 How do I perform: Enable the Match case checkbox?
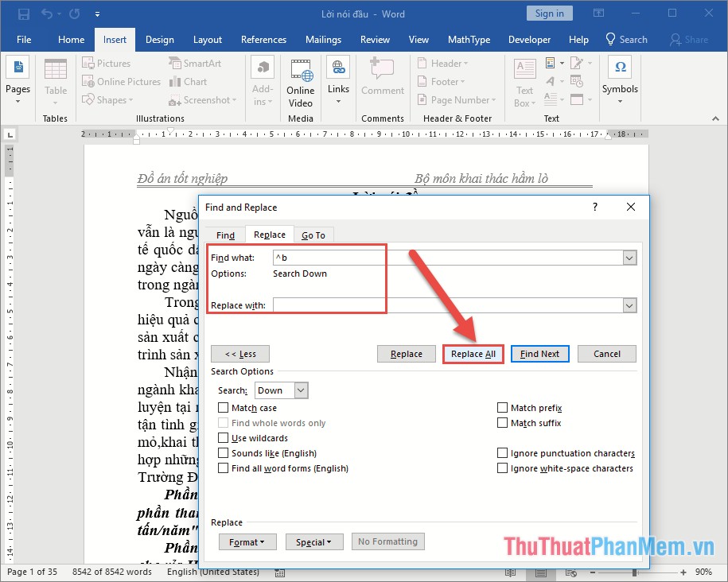point(224,407)
